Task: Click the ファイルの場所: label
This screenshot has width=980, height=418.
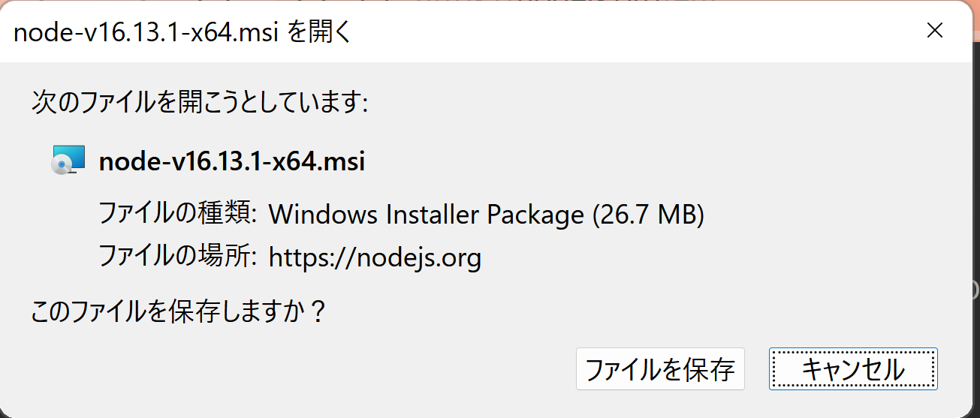Action: point(179,258)
